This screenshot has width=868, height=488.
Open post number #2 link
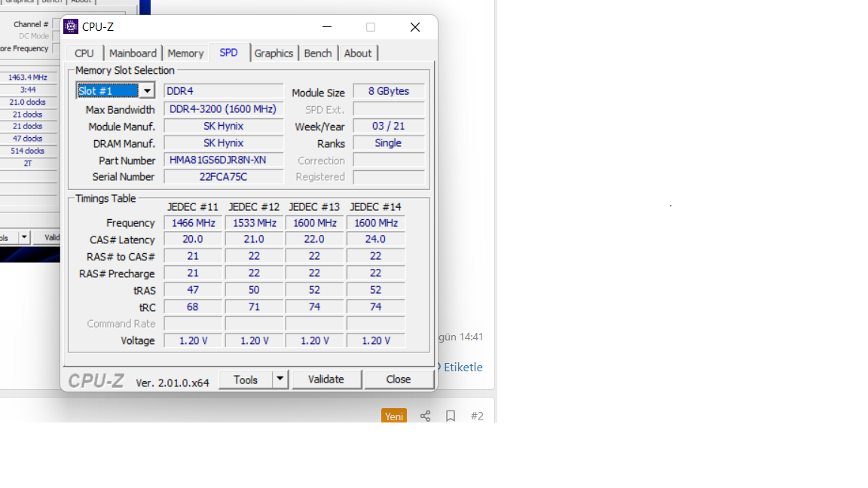point(477,416)
